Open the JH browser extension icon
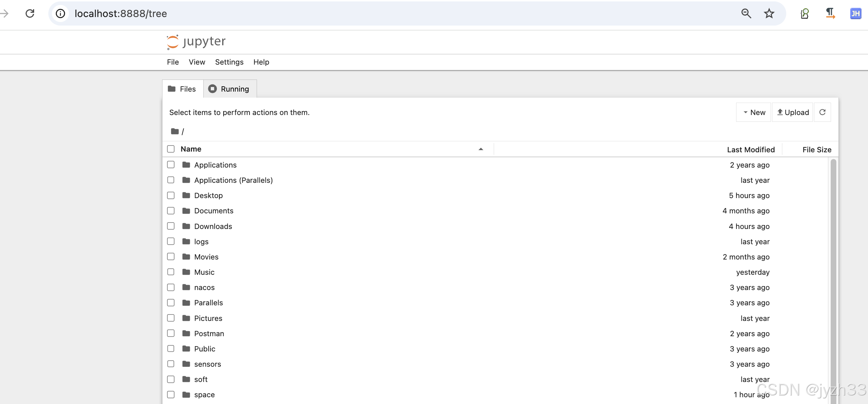Image resolution: width=868 pixels, height=404 pixels. point(855,13)
